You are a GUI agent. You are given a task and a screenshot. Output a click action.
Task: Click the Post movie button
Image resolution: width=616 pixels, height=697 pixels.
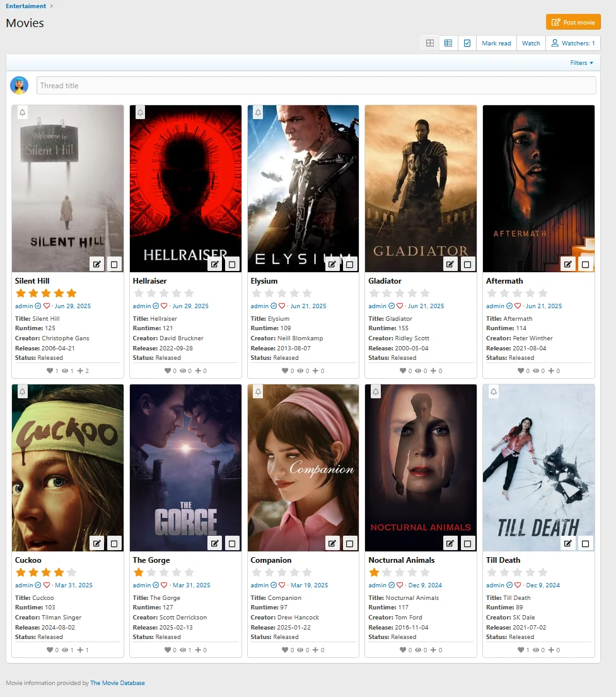pyautogui.click(x=573, y=22)
